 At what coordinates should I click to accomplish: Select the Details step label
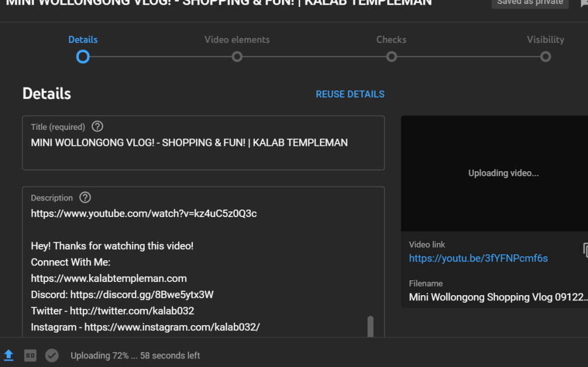tap(83, 39)
